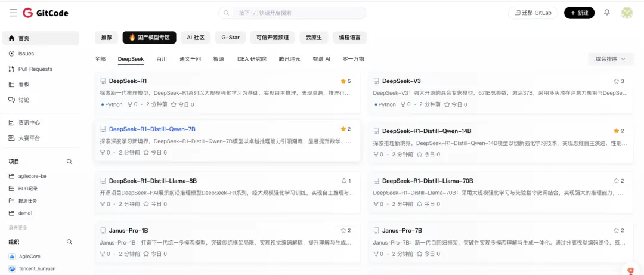Viewport: 644px width, 275px height.
Task: Expand more projects via 展开更多
Action: tap(18, 228)
